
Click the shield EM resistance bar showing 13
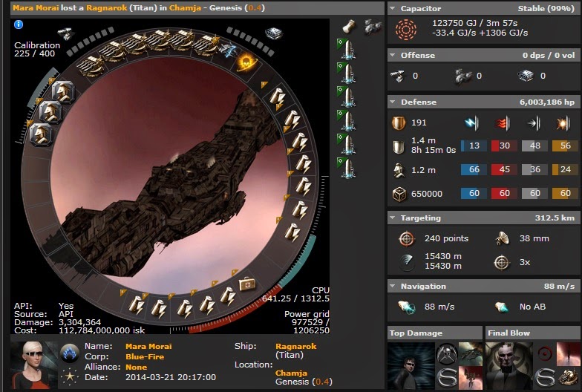tap(474, 146)
